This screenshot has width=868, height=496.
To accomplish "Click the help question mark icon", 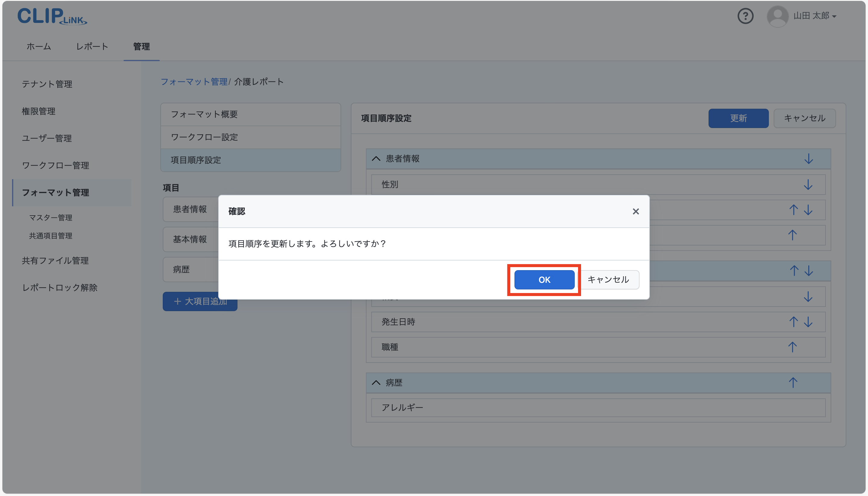I will pyautogui.click(x=745, y=16).
